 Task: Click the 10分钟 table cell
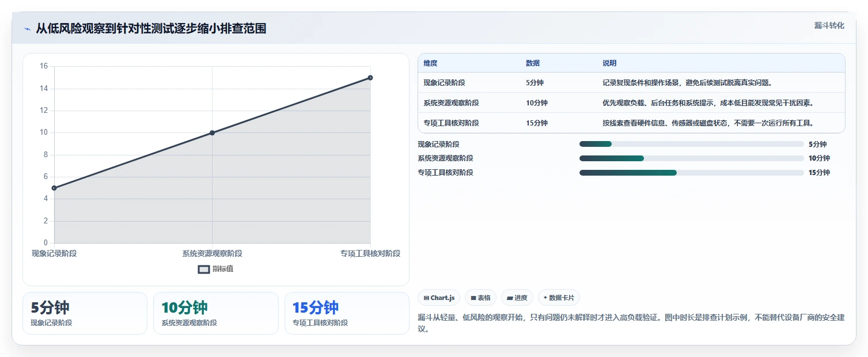537,103
